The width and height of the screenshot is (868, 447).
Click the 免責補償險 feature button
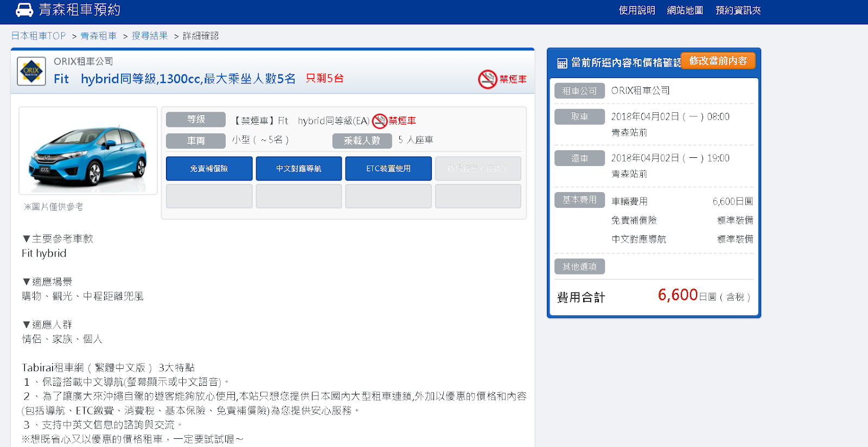pos(209,169)
